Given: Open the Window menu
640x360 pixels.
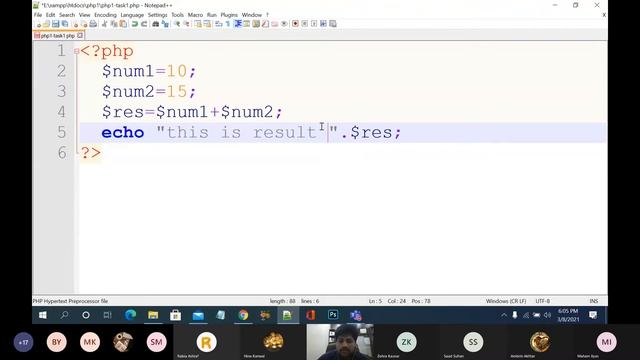Looking at the screenshot, I should (251, 15).
